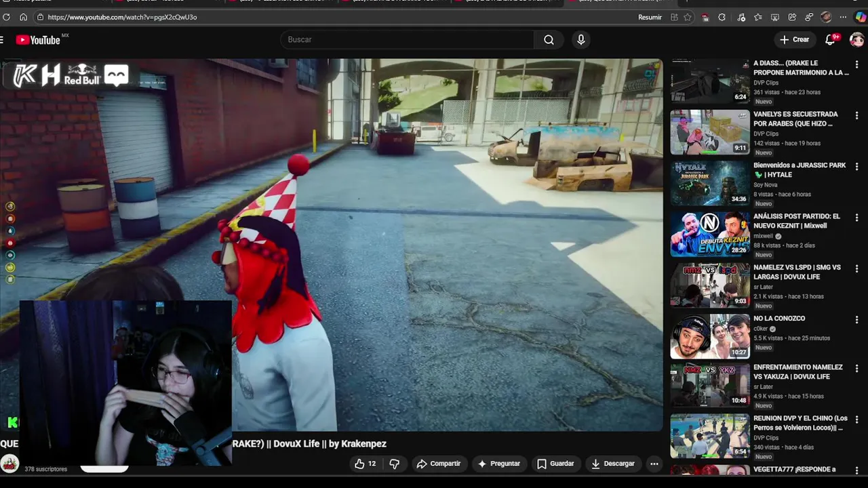
Task: Open options menu for Vanelys video
Action: point(856,116)
